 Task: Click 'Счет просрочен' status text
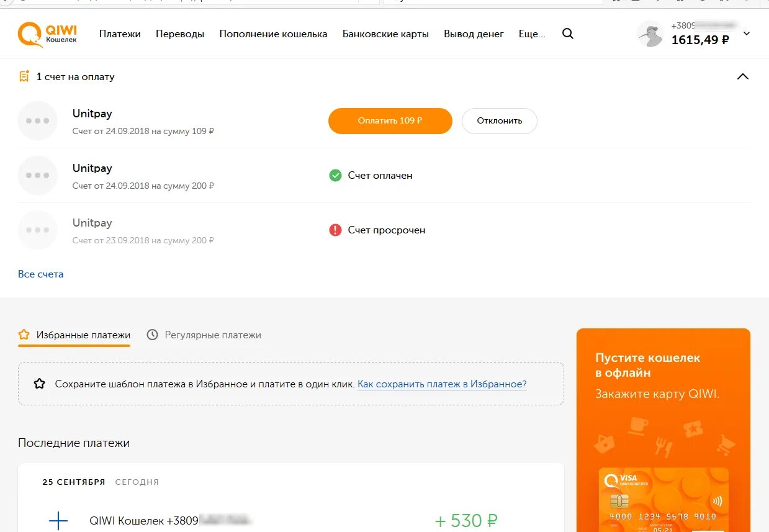[x=387, y=230]
